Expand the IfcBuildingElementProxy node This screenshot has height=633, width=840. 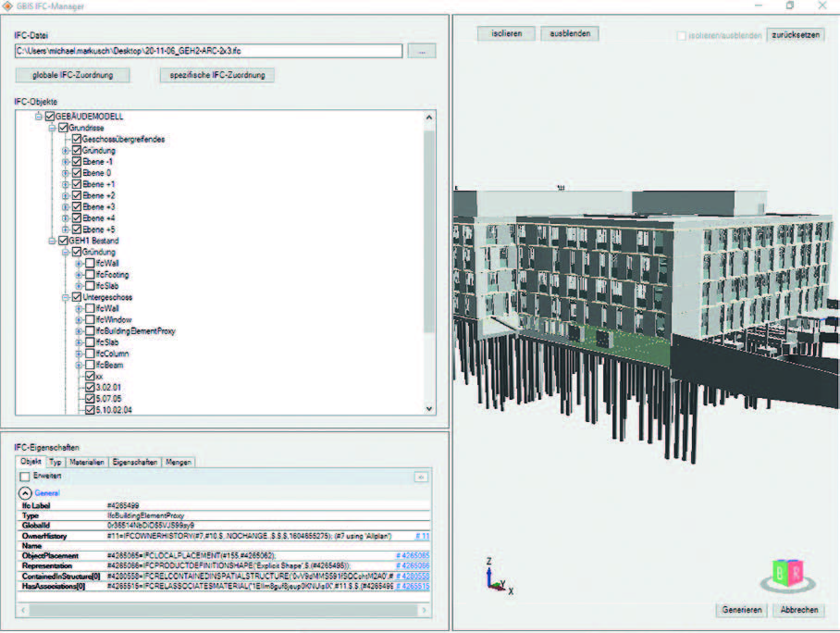click(x=79, y=331)
